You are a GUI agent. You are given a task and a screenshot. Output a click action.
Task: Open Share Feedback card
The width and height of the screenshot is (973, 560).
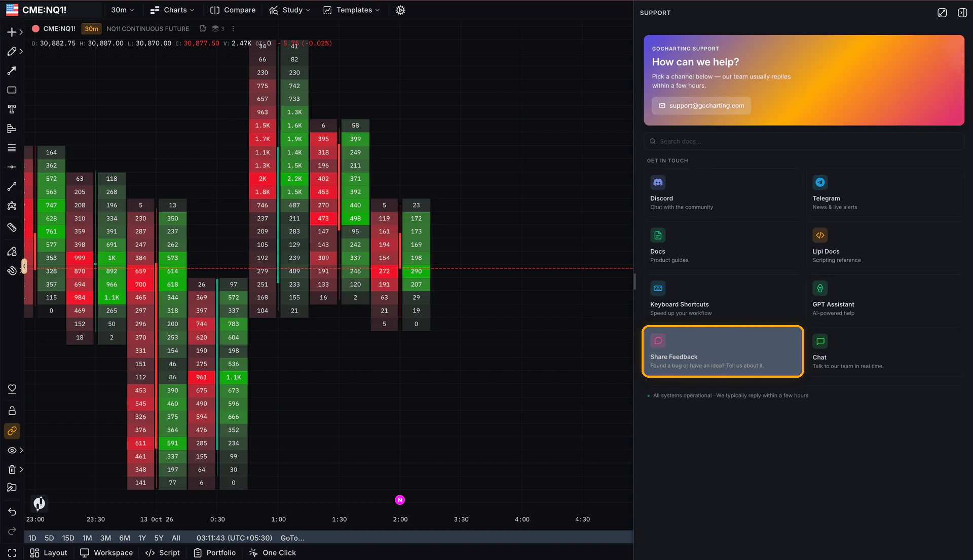tap(723, 351)
